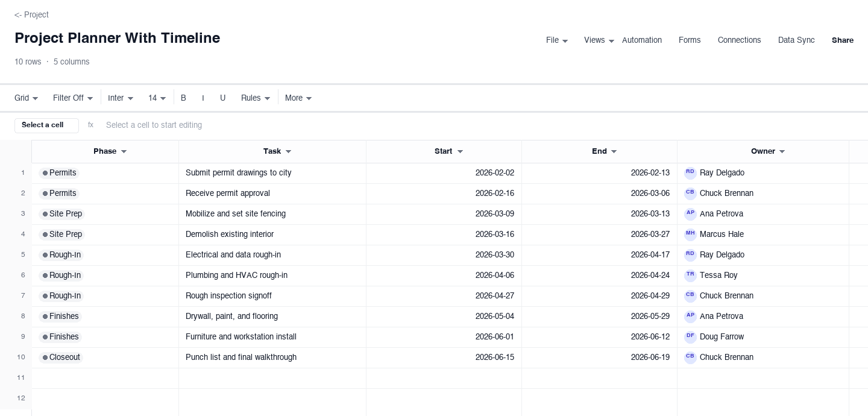Open the Start column header dropdown
This screenshot has width=868, height=416.
[x=460, y=151]
